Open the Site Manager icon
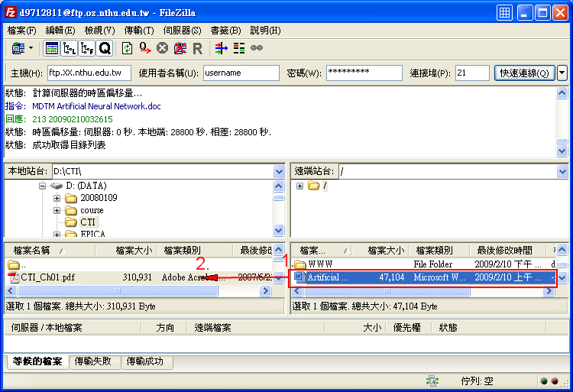 pos(18,48)
